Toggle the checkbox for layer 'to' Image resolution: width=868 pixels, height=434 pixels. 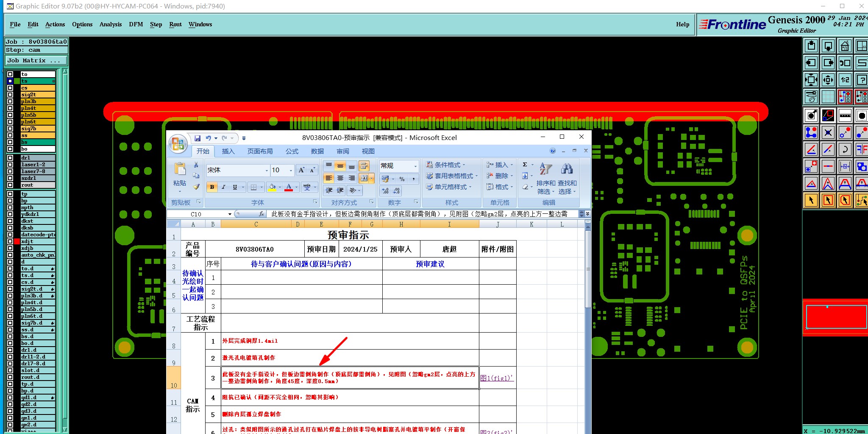[10, 74]
